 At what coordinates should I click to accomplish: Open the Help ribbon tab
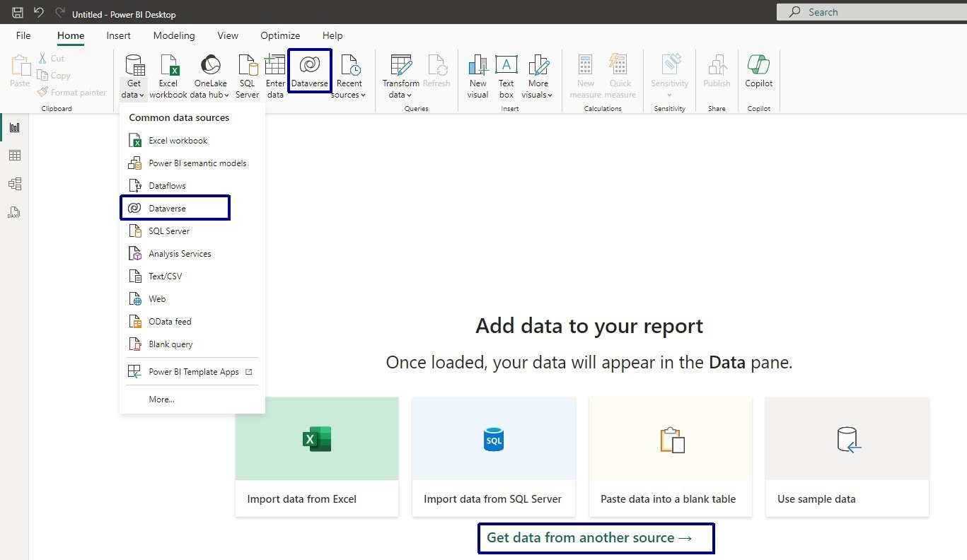click(x=332, y=35)
